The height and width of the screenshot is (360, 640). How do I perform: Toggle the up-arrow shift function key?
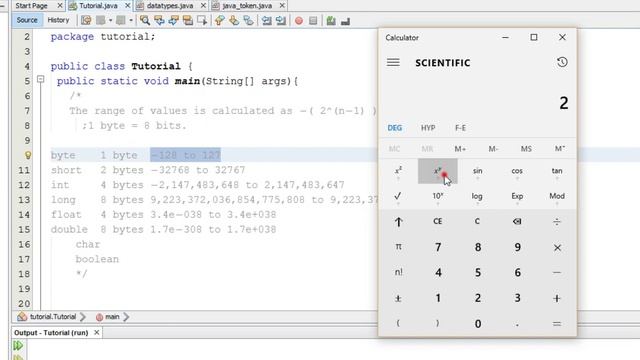(398, 222)
